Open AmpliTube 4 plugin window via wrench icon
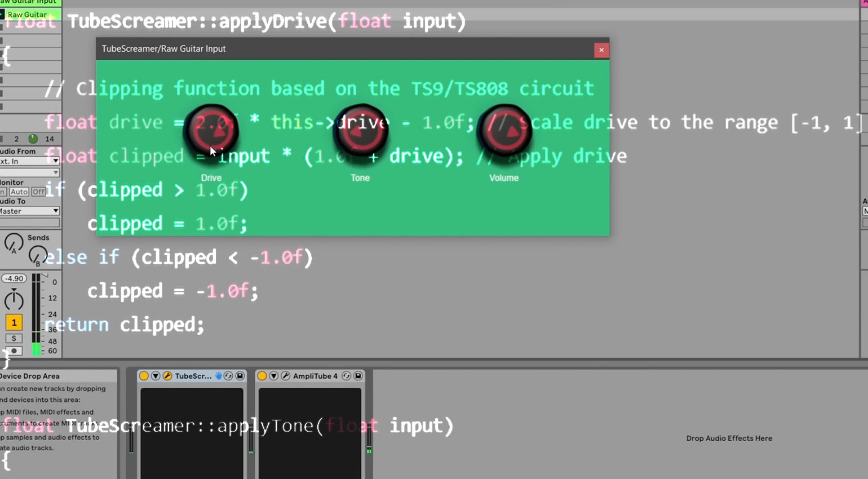The width and height of the screenshot is (868, 479). click(286, 376)
